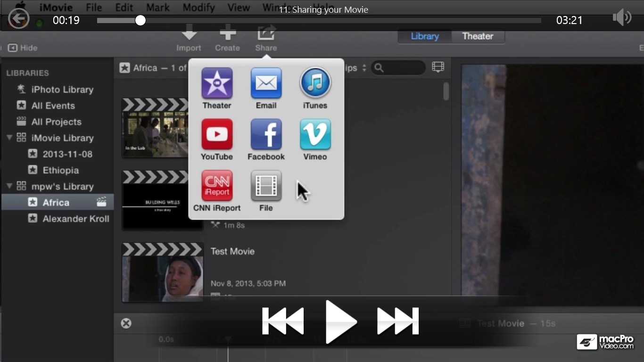Skip to the previous video chapter
The image size is (644, 362).
coord(283,321)
